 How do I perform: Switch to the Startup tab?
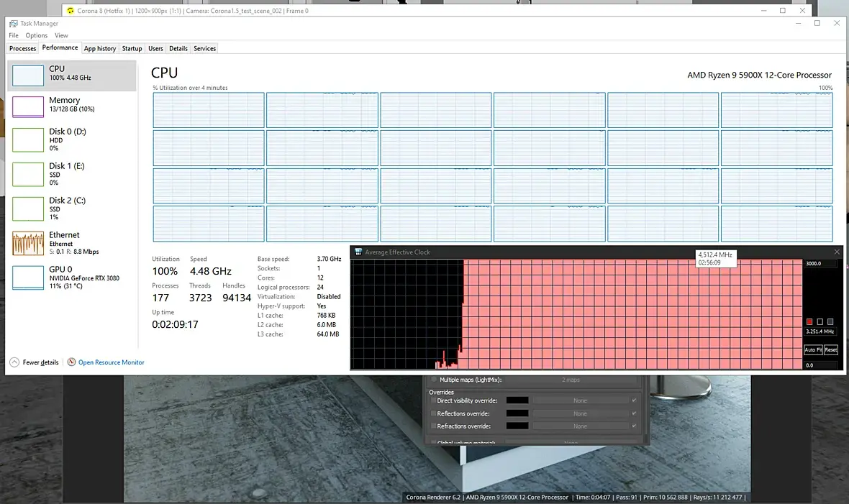click(132, 48)
